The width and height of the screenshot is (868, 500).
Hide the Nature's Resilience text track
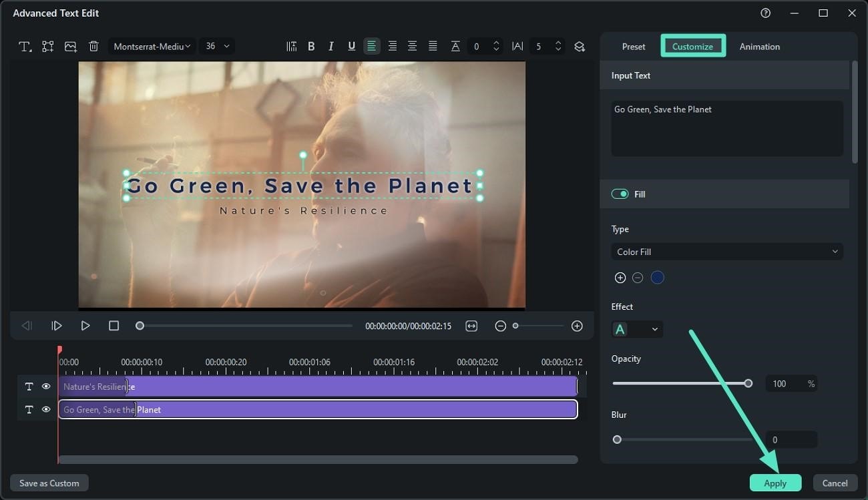(46, 387)
